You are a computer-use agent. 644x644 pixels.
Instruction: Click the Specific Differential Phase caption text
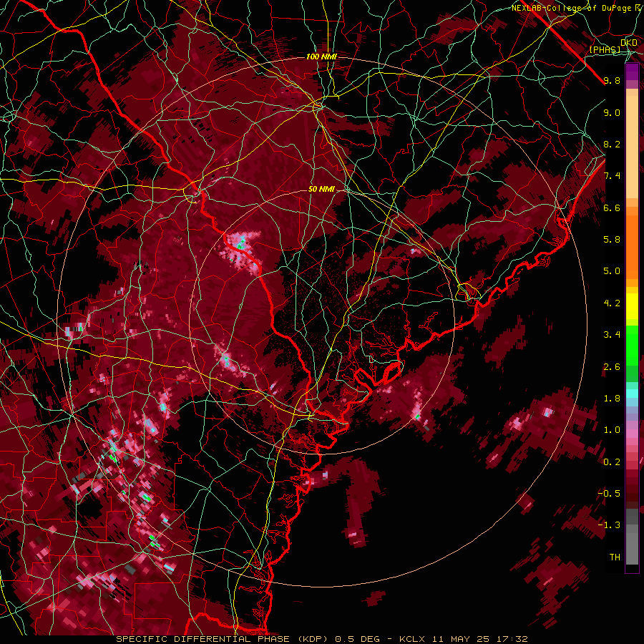pos(321,639)
